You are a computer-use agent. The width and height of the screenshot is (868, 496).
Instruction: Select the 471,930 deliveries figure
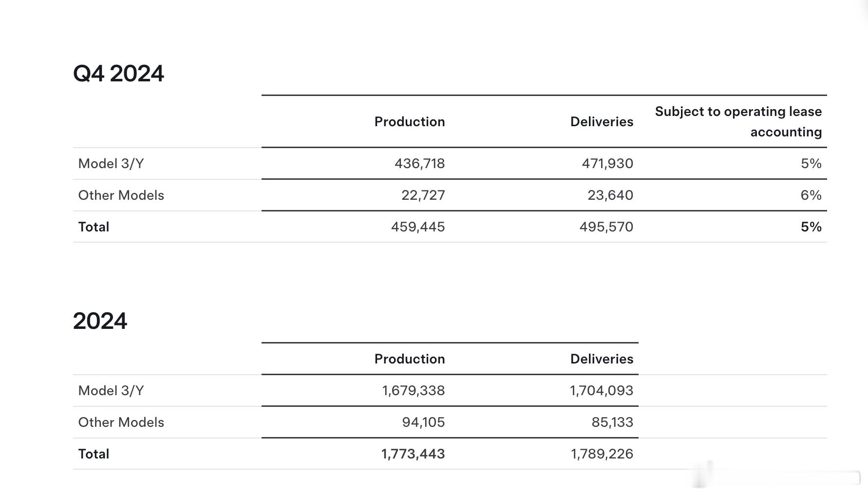coord(607,164)
